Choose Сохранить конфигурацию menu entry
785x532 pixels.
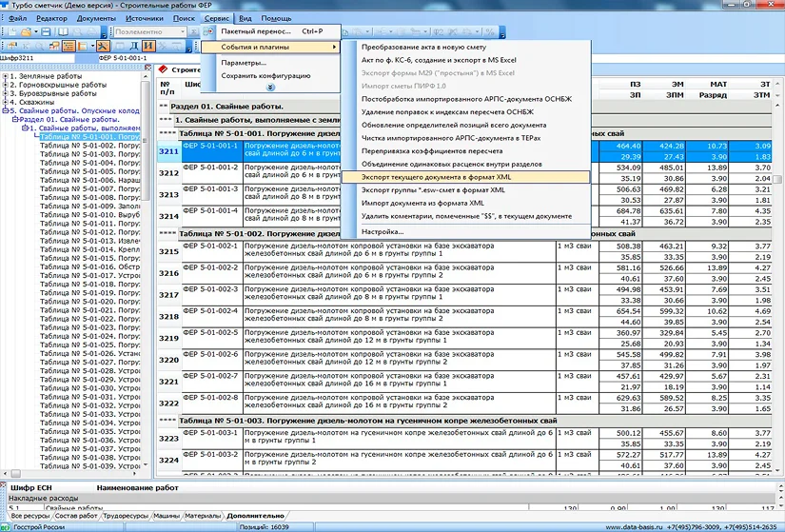(x=271, y=75)
